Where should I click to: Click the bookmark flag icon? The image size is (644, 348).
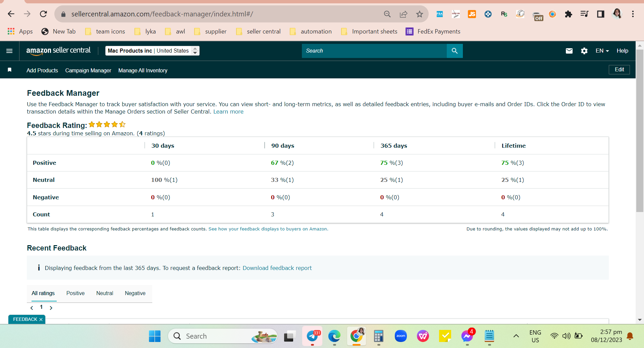[x=10, y=70]
